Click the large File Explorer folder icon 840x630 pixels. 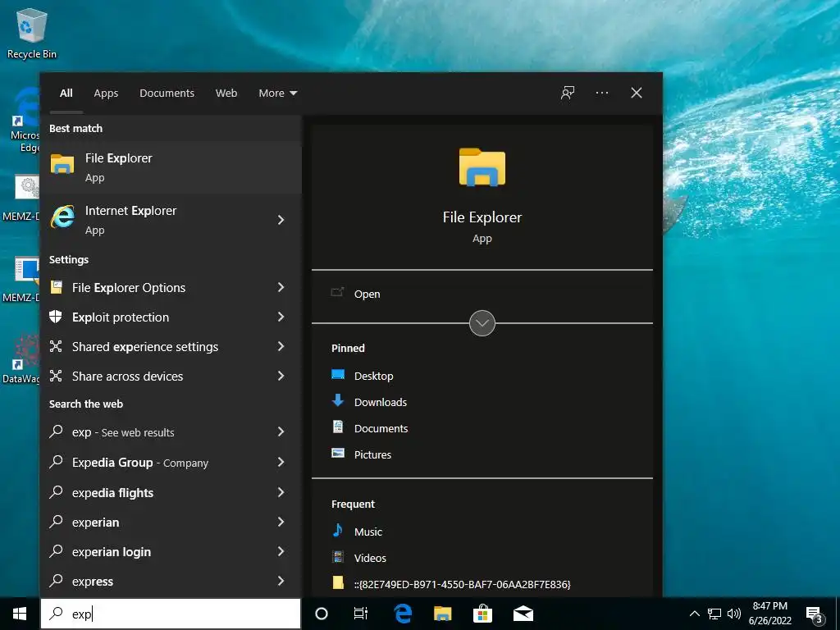coord(482,167)
